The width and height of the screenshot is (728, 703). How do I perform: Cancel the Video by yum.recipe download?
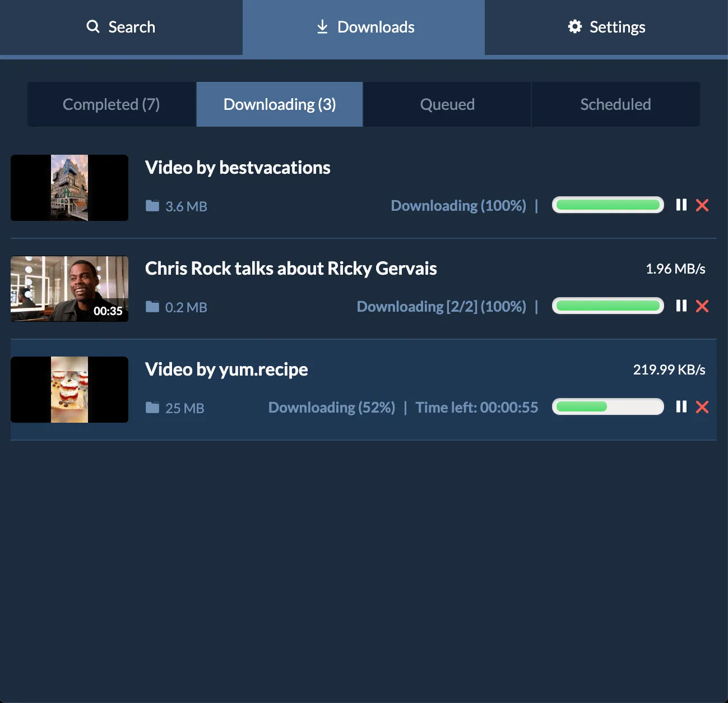tap(702, 407)
